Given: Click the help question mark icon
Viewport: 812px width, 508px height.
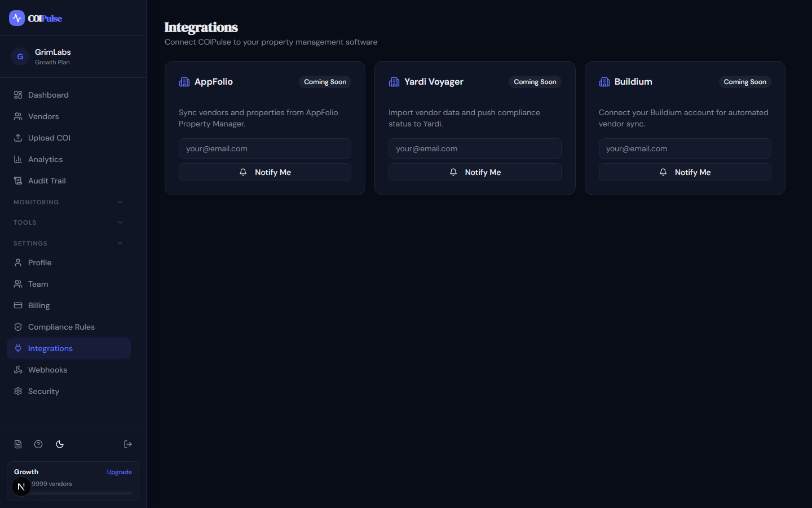Looking at the screenshot, I should 38,444.
